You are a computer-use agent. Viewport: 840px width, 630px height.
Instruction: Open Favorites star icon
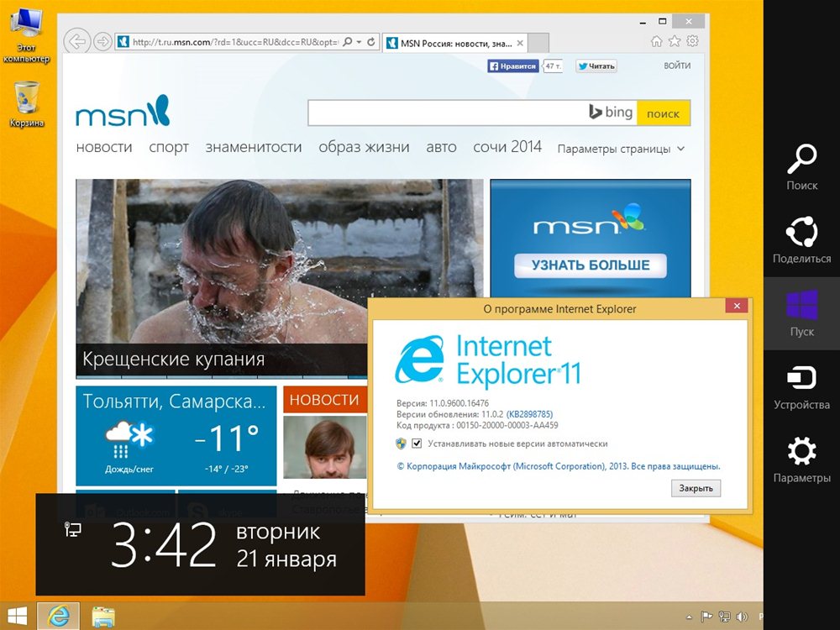click(x=675, y=41)
